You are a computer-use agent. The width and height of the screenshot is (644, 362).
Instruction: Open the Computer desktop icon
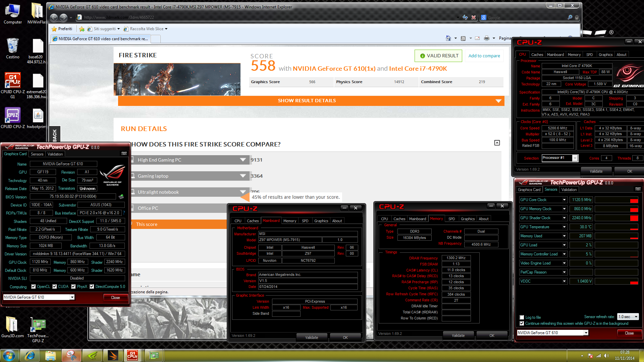(13, 14)
